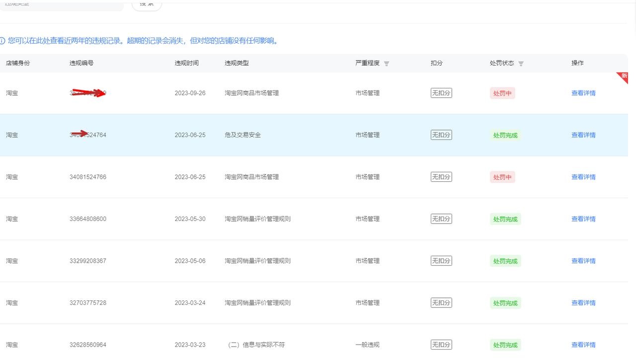Click the 处罚中 tag for violation 34081524766
This screenshot has width=636, height=364.
click(502, 177)
